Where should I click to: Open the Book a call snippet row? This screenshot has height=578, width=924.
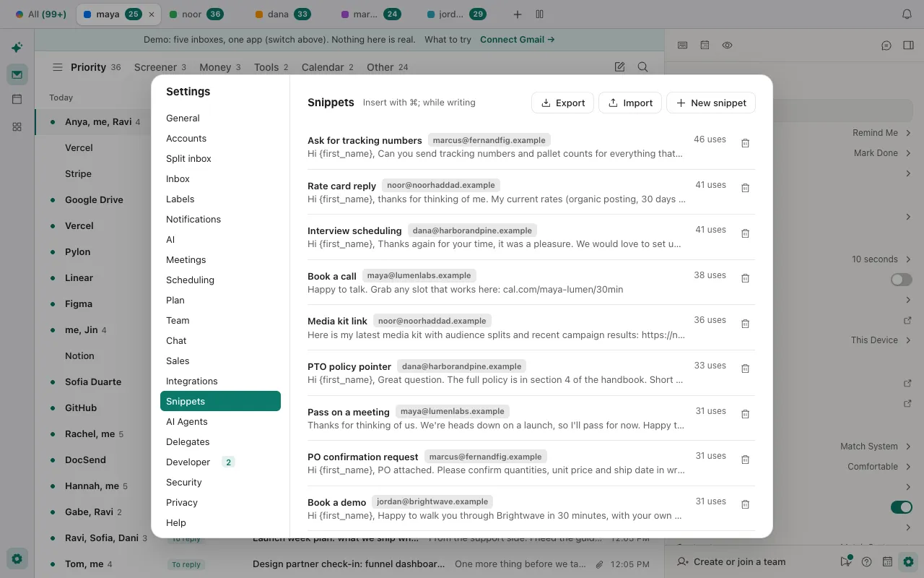(531, 282)
